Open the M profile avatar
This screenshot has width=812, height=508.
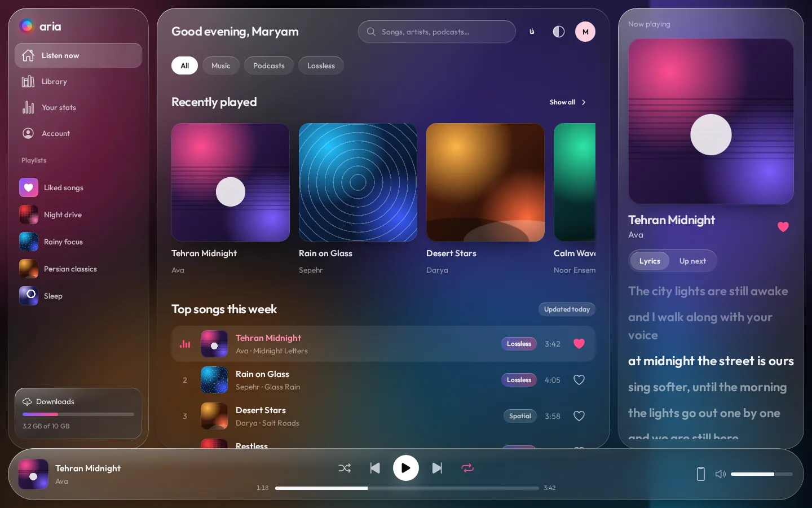click(585, 32)
